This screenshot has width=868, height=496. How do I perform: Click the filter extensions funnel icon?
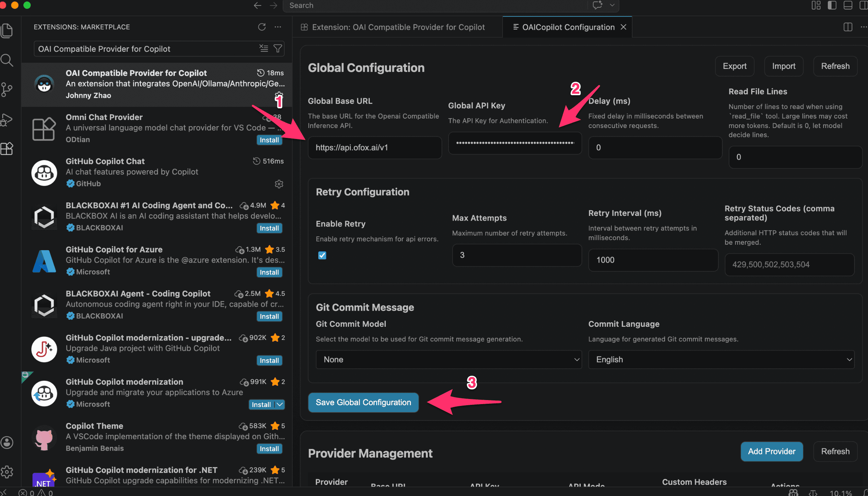pyautogui.click(x=278, y=49)
